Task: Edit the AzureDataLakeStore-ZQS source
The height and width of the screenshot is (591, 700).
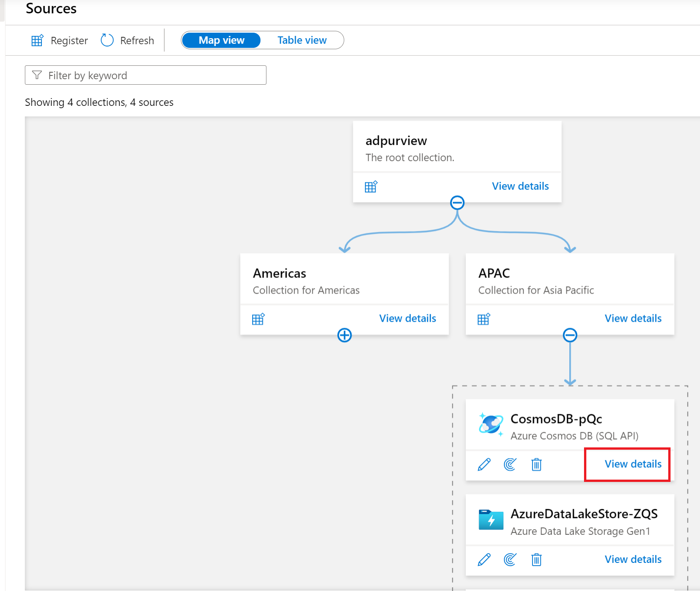Action: pyautogui.click(x=484, y=560)
